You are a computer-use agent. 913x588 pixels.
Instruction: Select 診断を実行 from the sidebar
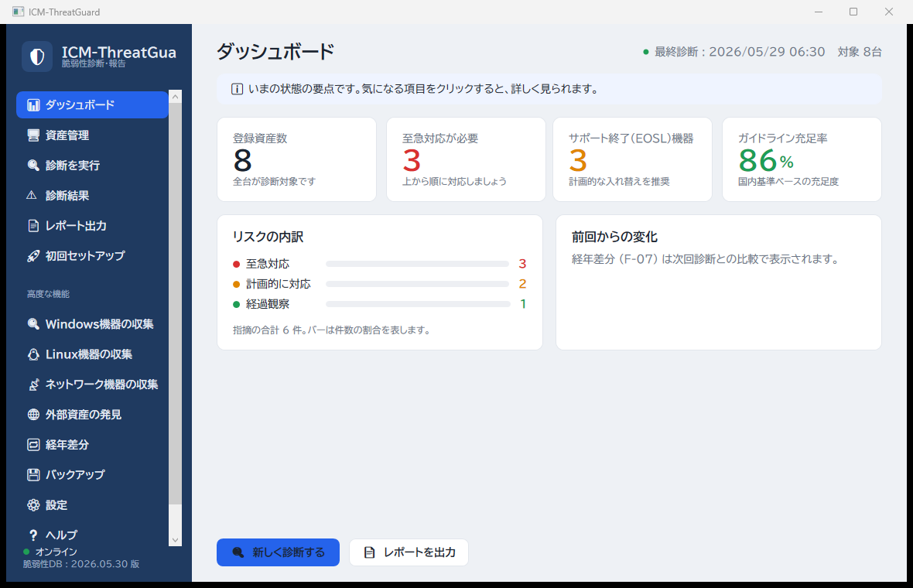pos(92,166)
